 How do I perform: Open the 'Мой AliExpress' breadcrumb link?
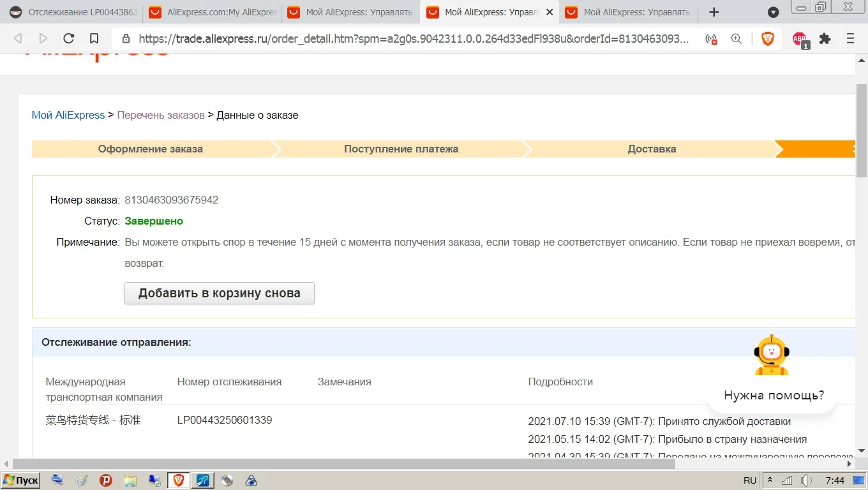[68, 115]
